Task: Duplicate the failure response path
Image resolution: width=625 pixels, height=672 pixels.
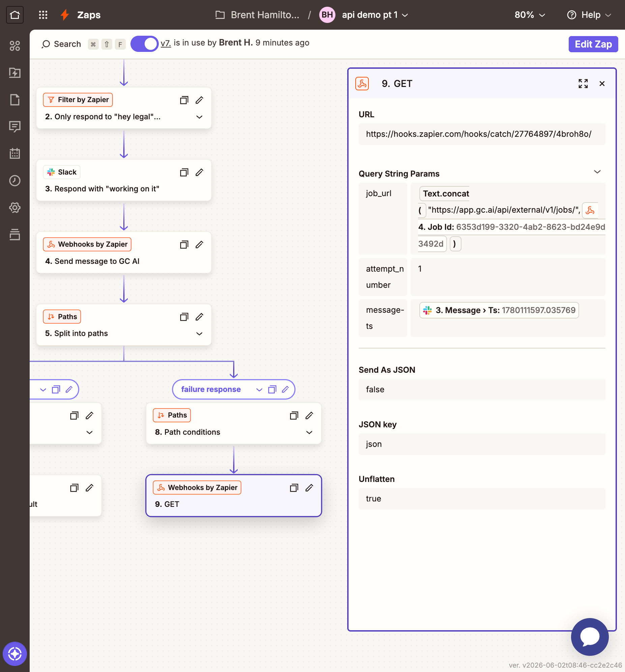Action: (272, 389)
